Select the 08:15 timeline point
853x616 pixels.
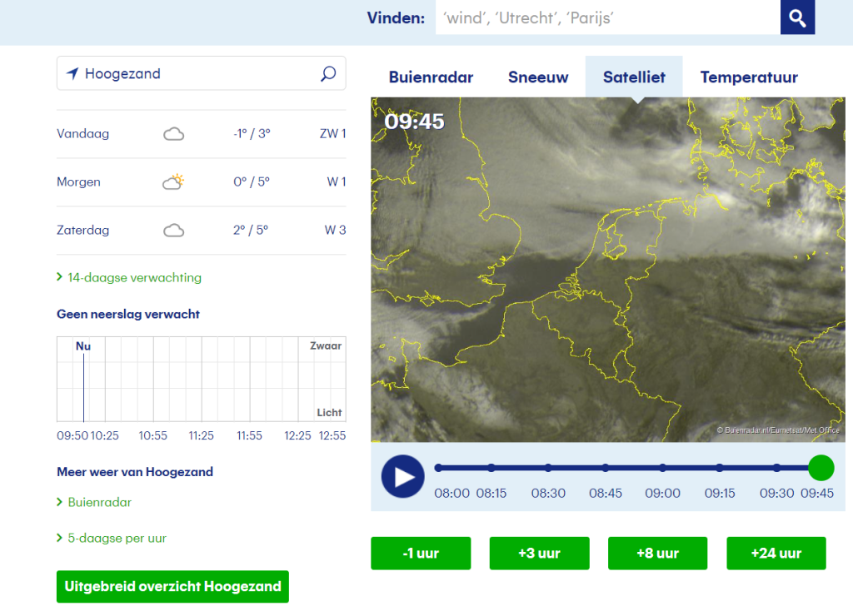click(x=491, y=468)
